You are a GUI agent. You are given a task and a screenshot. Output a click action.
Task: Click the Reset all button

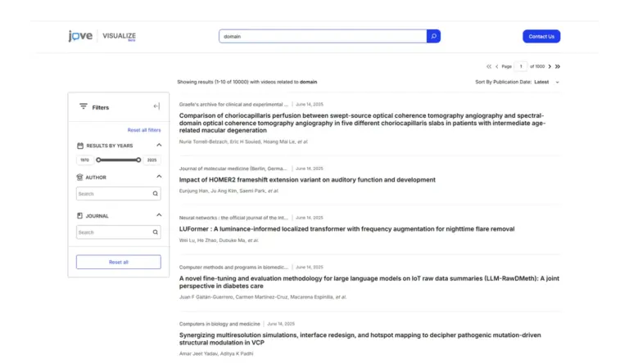(118, 263)
